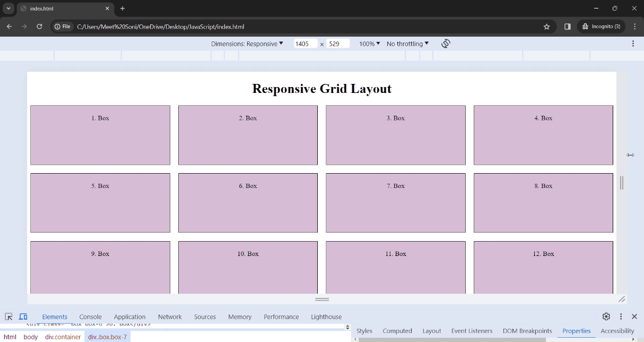Click the viewport right-edge resize handle
Viewport: 644px width, 342px height.
click(x=622, y=183)
